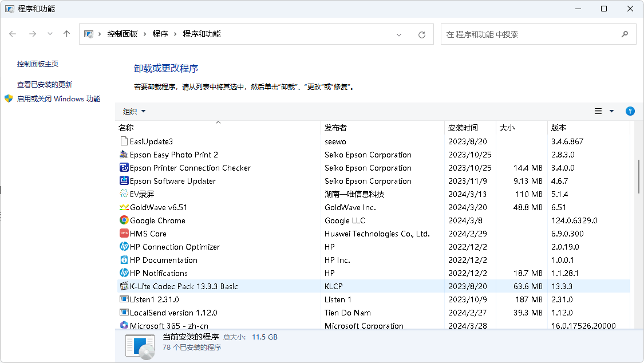Click the EV录屏 program icon

[x=124, y=194]
